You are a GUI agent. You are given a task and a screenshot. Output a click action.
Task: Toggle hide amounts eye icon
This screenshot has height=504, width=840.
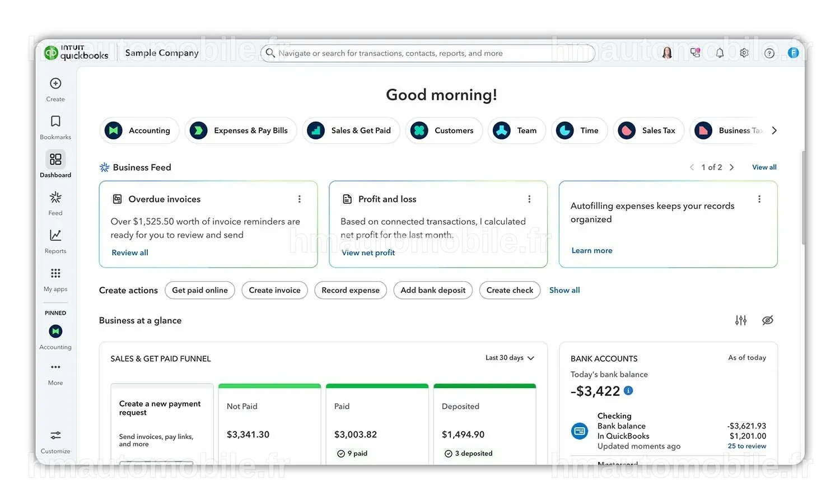[768, 320]
